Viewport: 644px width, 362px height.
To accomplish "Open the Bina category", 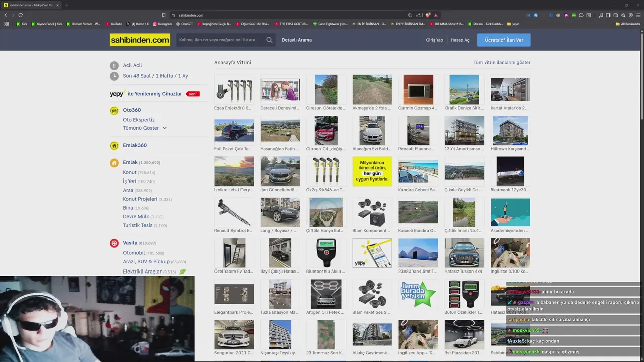I will click(128, 208).
